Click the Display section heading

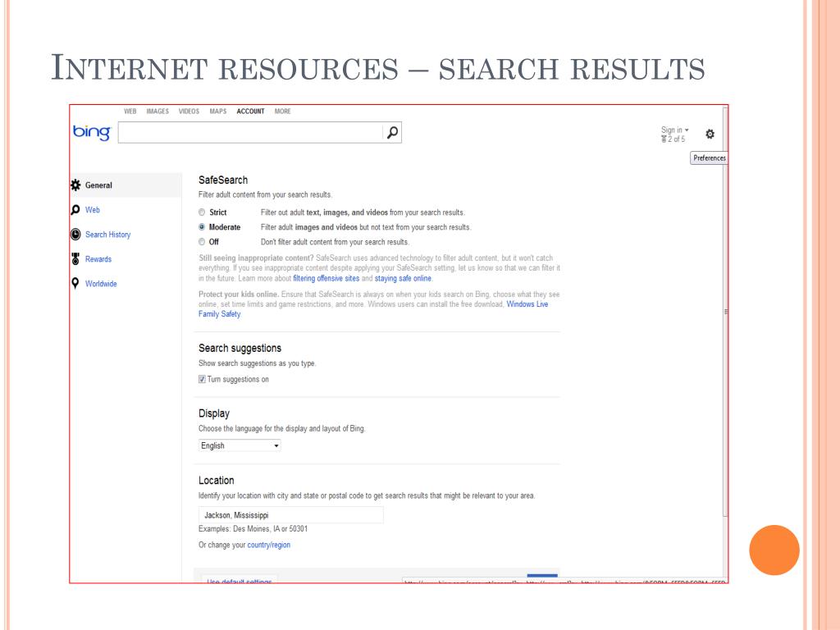214,413
